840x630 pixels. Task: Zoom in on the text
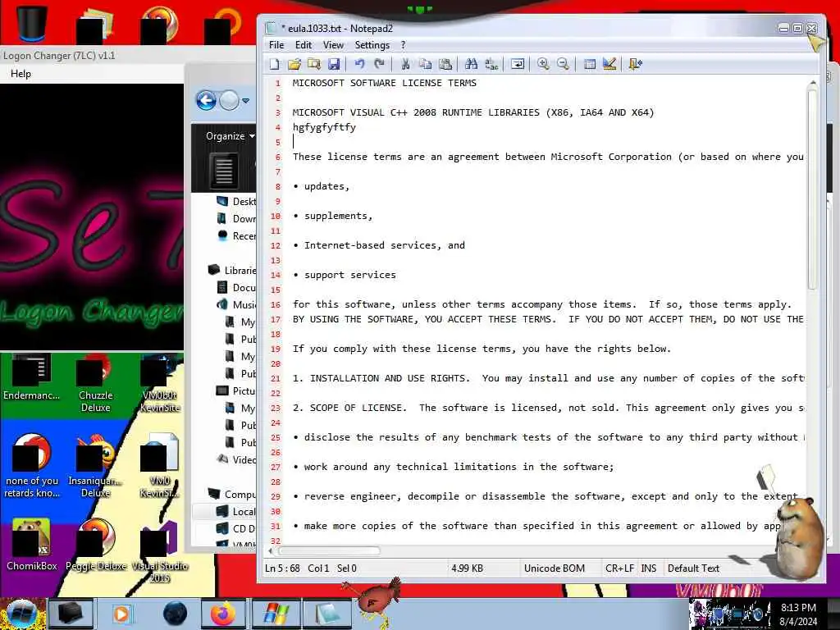[543, 64]
